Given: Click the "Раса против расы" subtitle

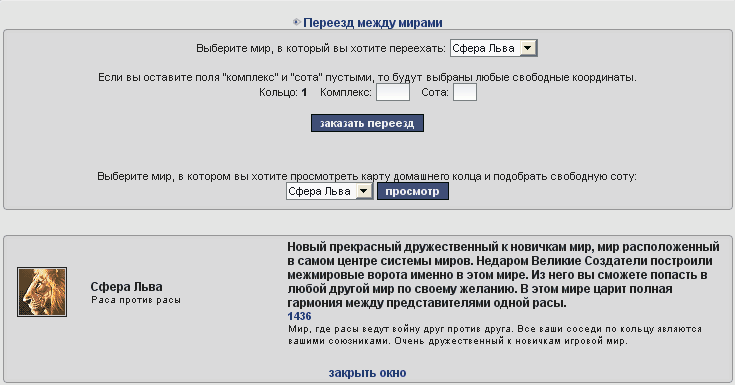Looking at the screenshot, I should [x=136, y=300].
